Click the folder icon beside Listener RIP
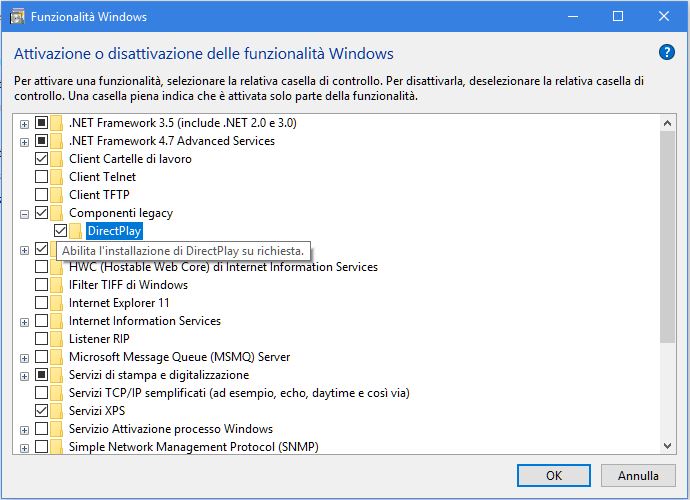The height and width of the screenshot is (500, 690). [58, 339]
